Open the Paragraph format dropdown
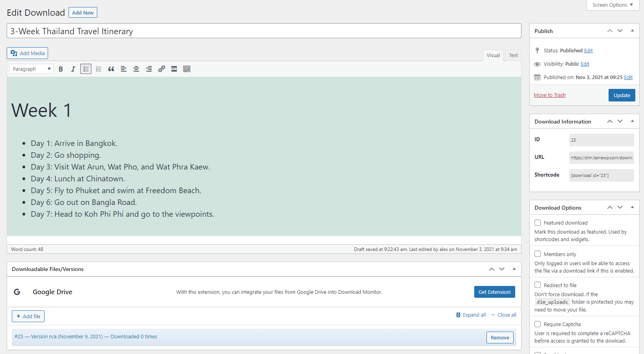 pyautogui.click(x=32, y=69)
